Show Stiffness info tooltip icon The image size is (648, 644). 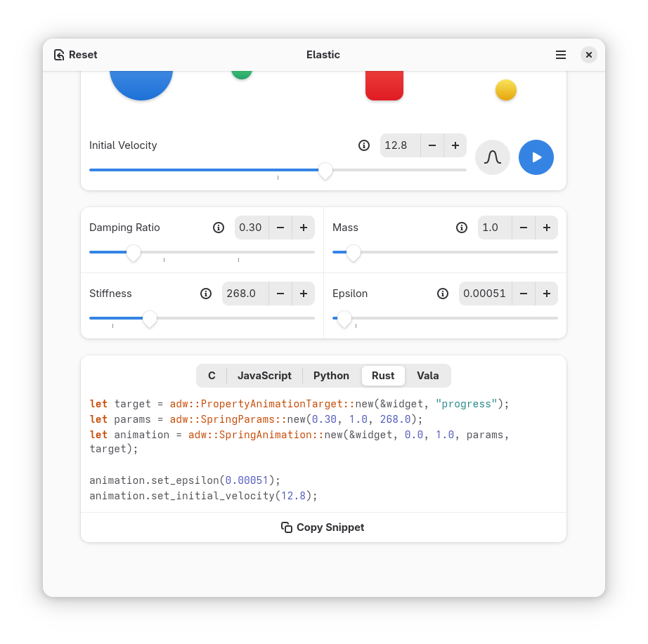[x=206, y=294]
